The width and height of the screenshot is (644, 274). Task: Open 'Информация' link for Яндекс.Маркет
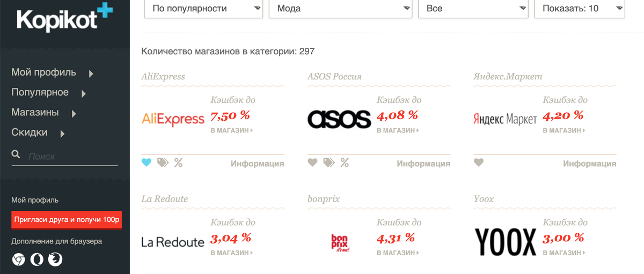click(589, 164)
